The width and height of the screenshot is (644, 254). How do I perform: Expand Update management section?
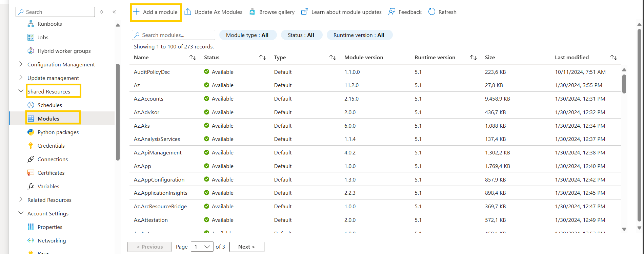point(21,78)
